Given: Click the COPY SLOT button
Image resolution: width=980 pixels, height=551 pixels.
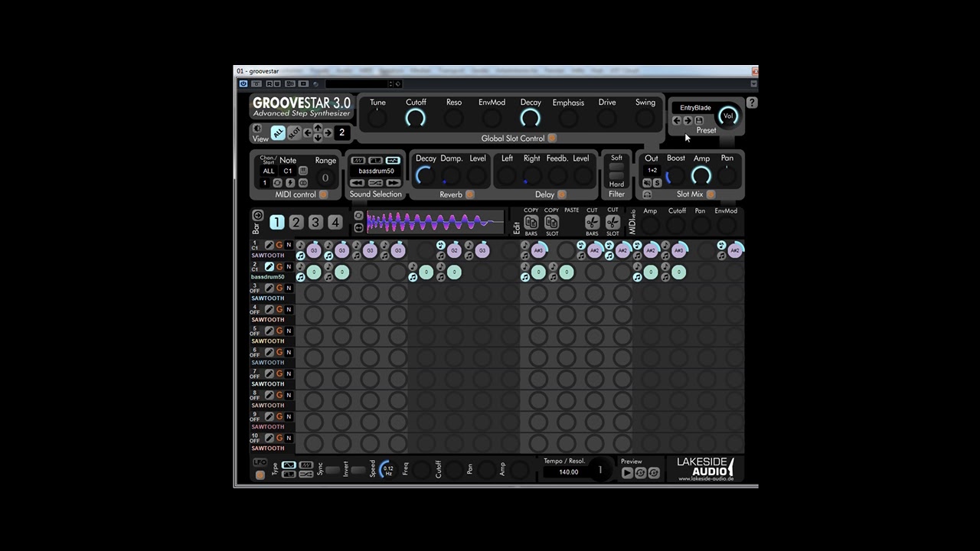Looking at the screenshot, I should tap(551, 222).
